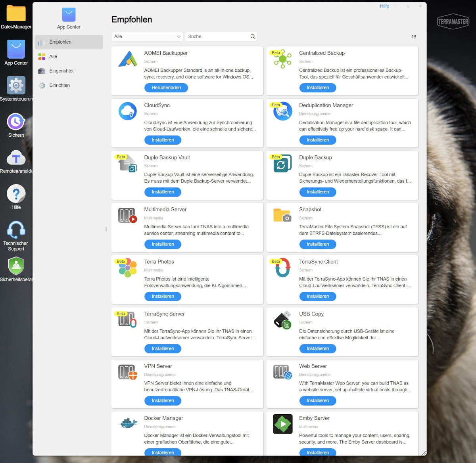The width and height of the screenshot is (476, 463).
Task: Click the Centralized Backup app icon
Action: (x=283, y=59)
